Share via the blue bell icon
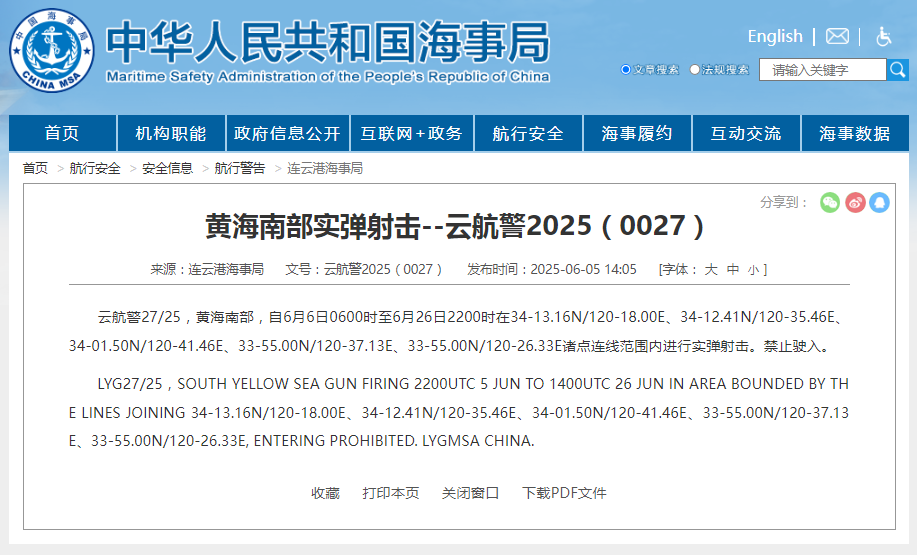 [880, 202]
